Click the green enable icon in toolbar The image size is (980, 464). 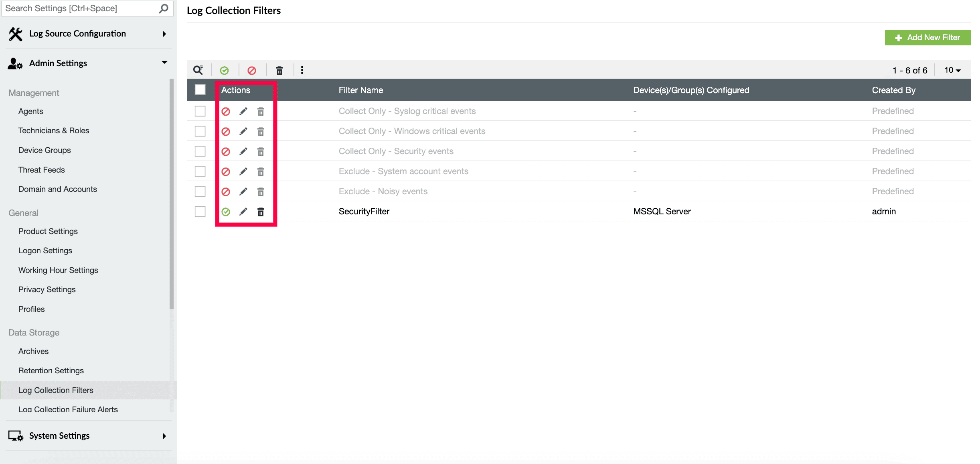pyautogui.click(x=225, y=71)
